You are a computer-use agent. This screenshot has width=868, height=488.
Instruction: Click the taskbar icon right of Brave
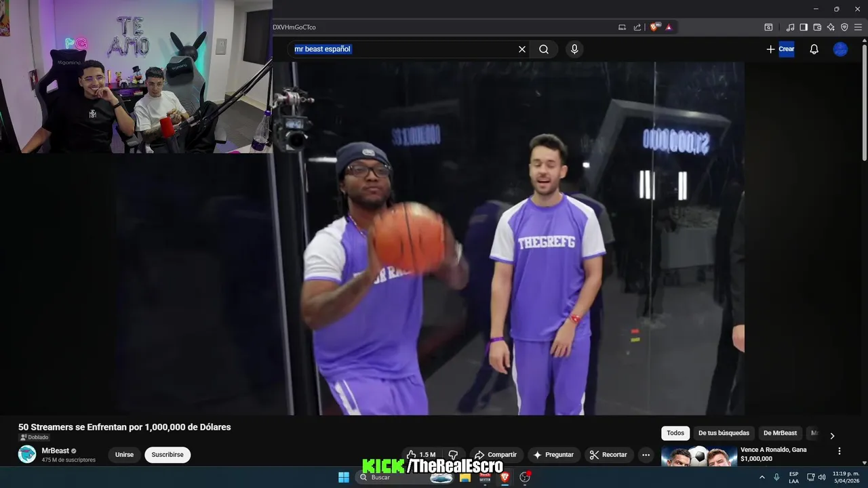click(x=525, y=477)
